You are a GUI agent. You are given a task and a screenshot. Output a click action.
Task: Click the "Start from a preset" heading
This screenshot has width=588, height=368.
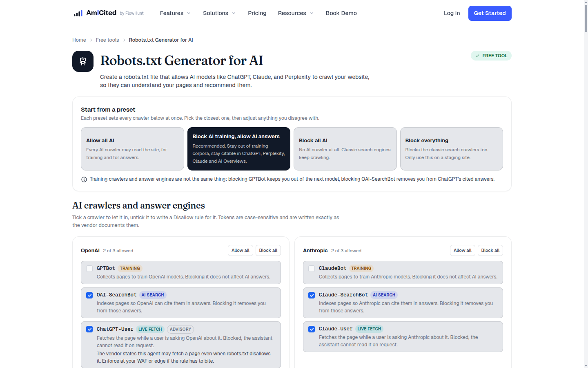pyautogui.click(x=108, y=110)
